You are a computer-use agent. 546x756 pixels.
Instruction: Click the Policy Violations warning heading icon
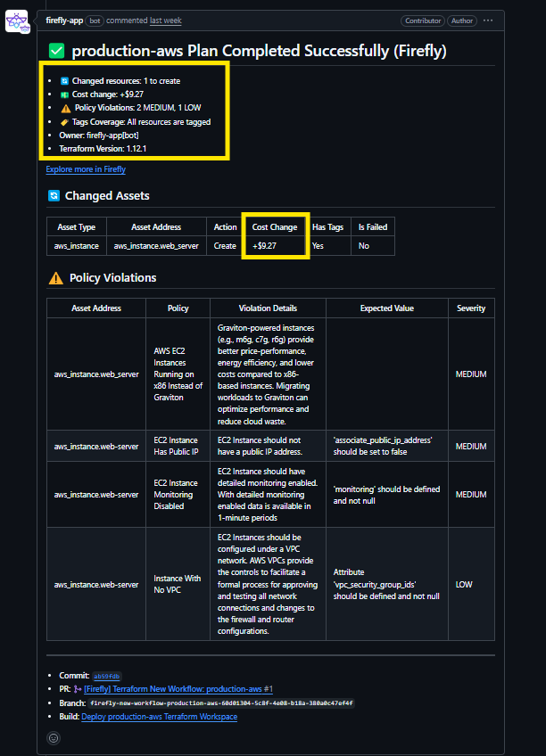(56, 278)
